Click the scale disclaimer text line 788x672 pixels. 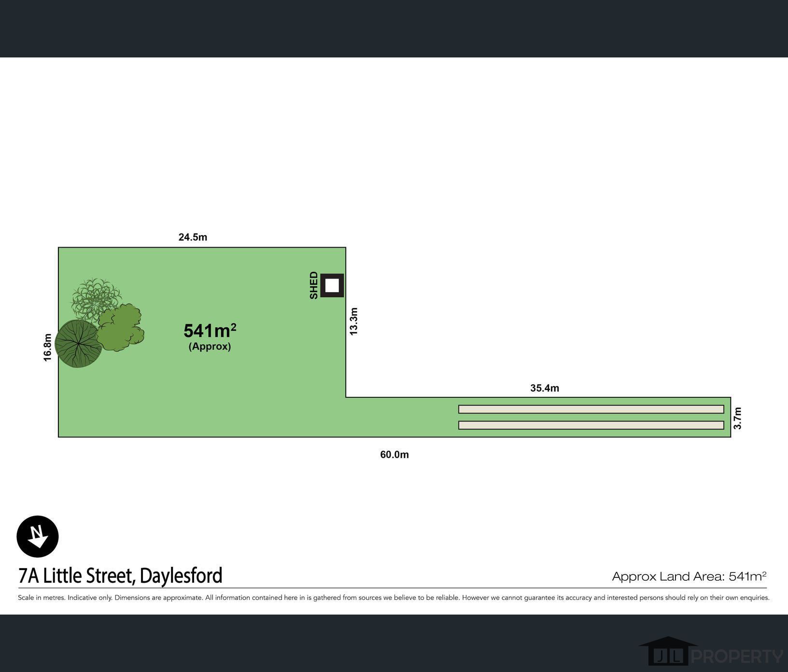pyautogui.click(x=394, y=598)
